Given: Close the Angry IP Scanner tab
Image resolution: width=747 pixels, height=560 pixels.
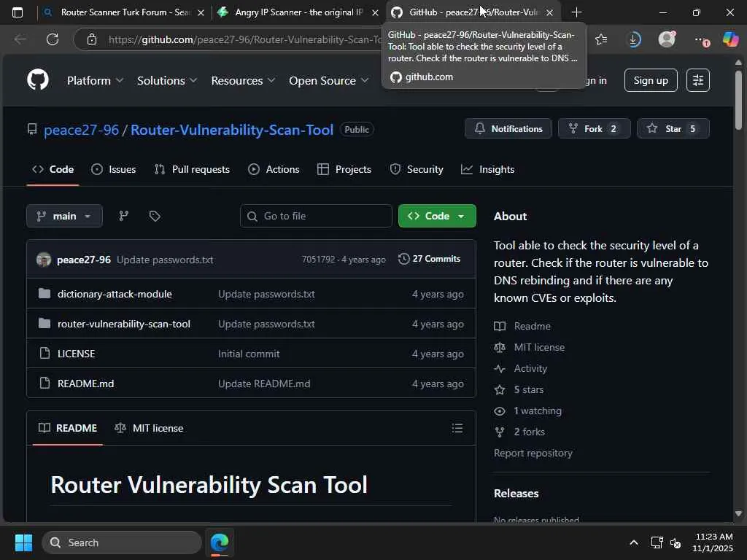Looking at the screenshot, I should tap(376, 12).
